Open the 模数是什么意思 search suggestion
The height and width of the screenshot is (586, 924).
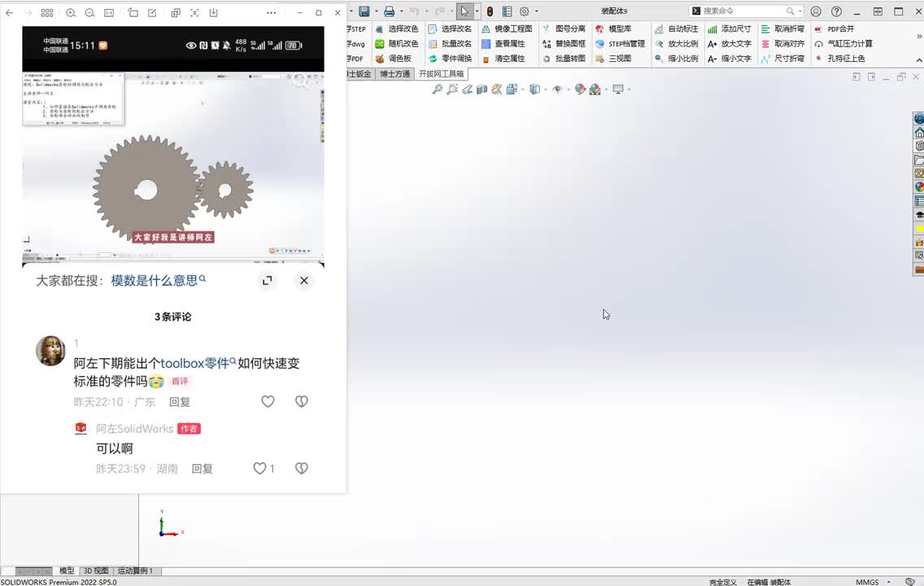[158, 281]
